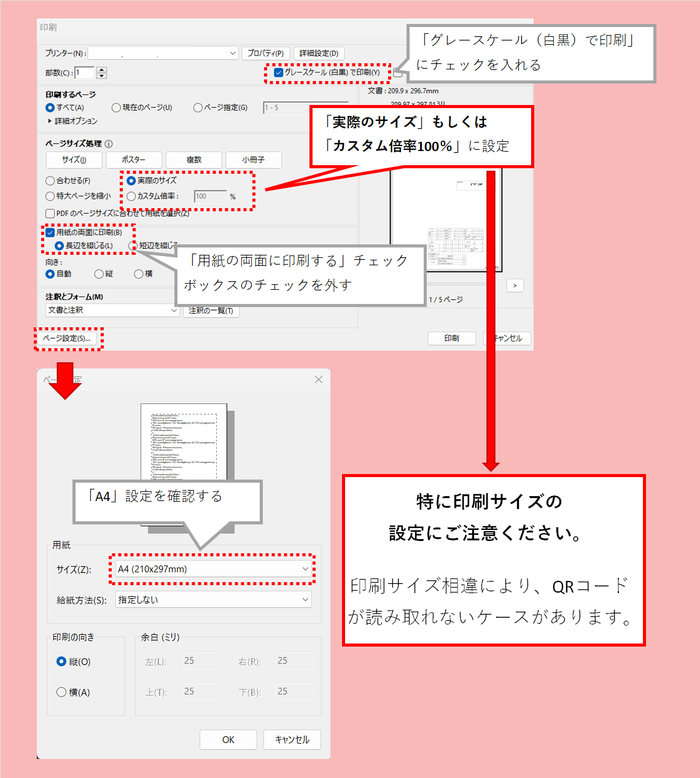Image resolution: width=700 pixels, height=778 pixels.
Task: Select the 横(A) print orientation radio button
Action: click(61, 692)
